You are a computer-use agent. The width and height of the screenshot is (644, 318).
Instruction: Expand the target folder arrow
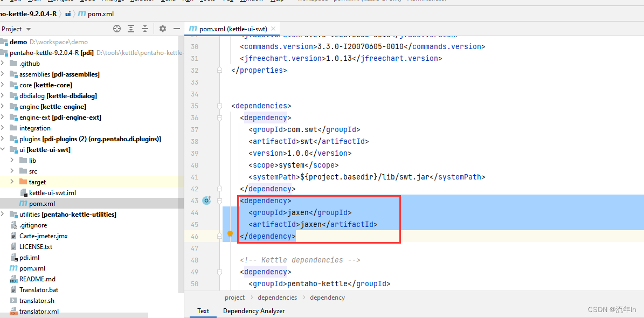pos(12,182)
